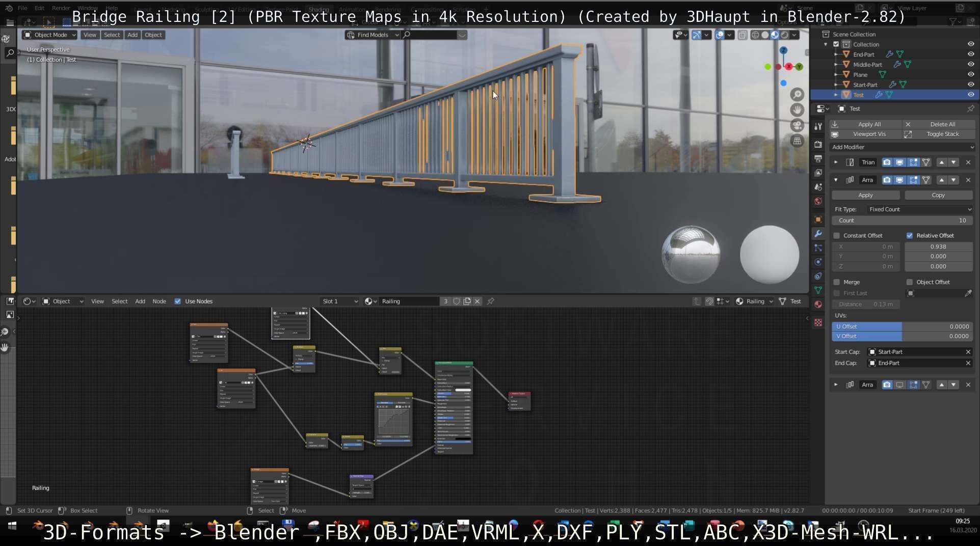The image size is (980, 546).
Task: Hide Plane object in the outliner
Action: 971,75
